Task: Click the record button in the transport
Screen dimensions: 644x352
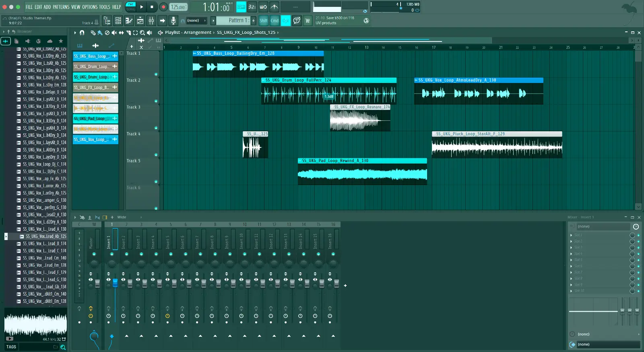Action: point(163,7)
